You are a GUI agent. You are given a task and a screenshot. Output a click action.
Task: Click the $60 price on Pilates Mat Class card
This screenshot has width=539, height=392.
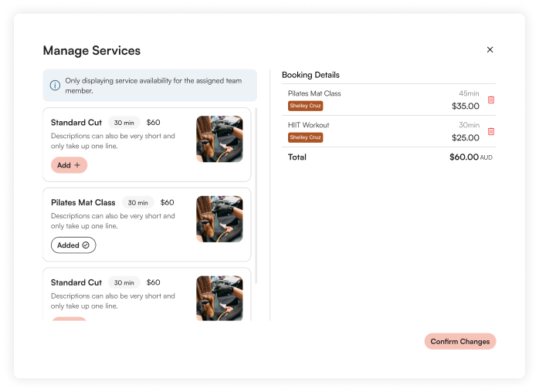167,203
